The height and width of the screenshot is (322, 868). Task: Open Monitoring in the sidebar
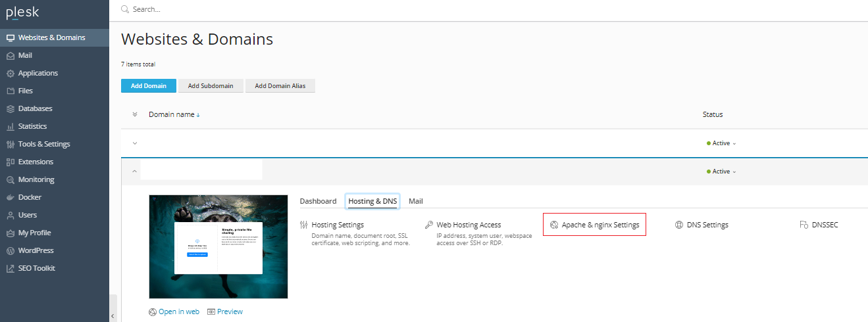coord(36,179)
